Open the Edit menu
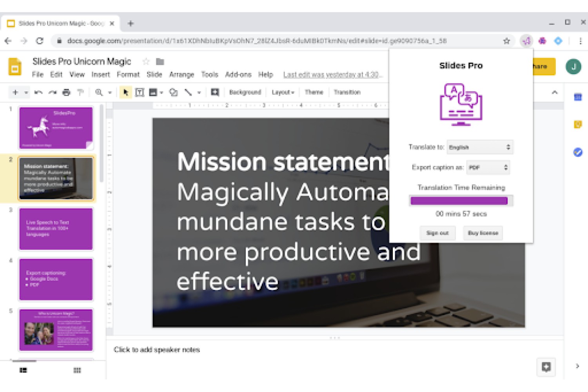Image resolution: width=588 pixels, height=392 pixels. [56, 74]
